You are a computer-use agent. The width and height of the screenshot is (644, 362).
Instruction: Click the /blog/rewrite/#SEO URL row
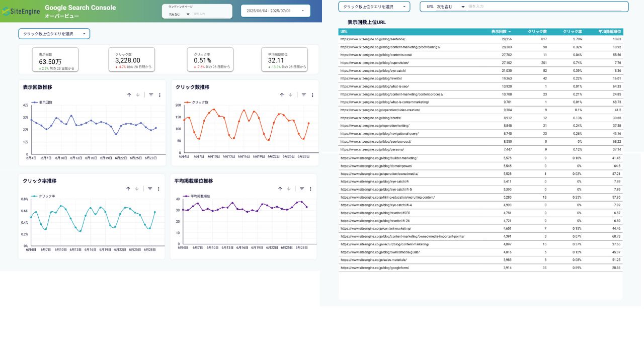click(480, 213)
